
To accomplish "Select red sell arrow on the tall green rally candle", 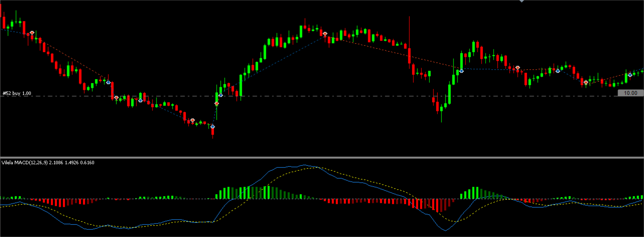I will [x=217, y=104].
